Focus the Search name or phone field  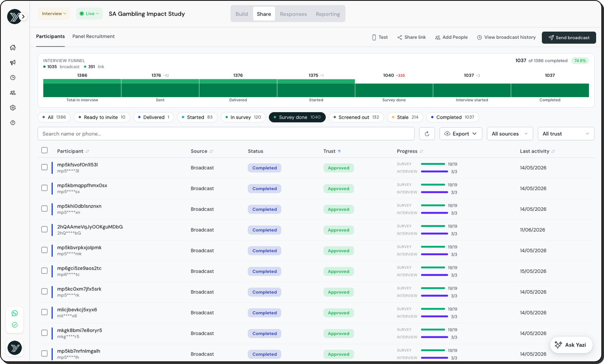pos(226,134)
